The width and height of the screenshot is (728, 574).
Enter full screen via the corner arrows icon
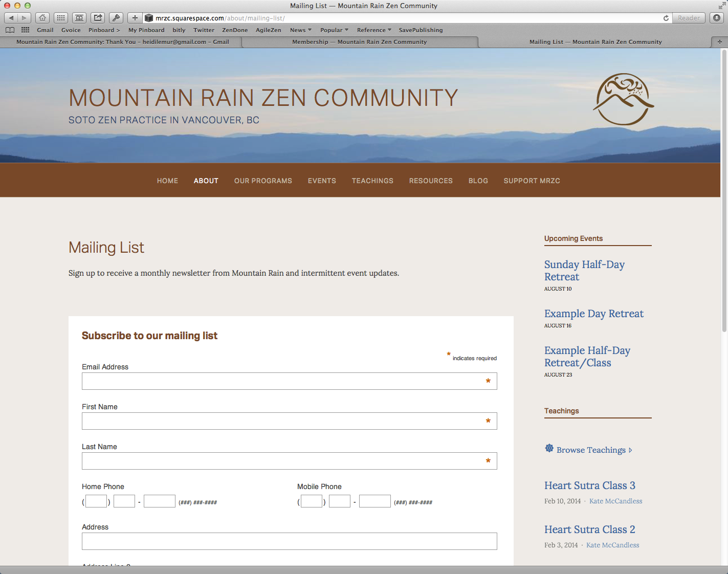click(721, 6)
